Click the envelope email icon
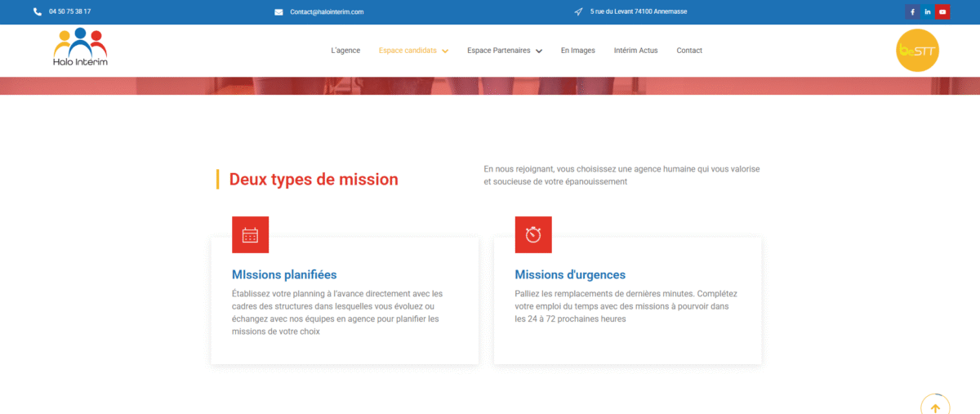This screenshot has width=980, height=414. click(278, 12)
